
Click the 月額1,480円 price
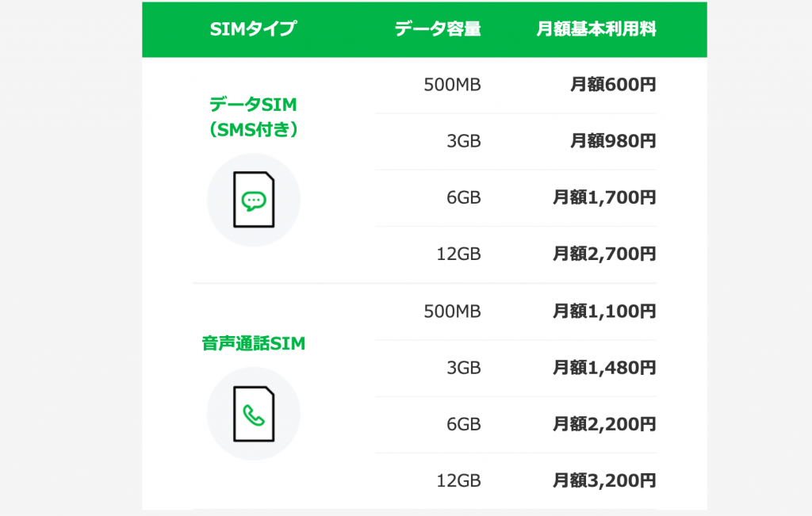(604, 368)
